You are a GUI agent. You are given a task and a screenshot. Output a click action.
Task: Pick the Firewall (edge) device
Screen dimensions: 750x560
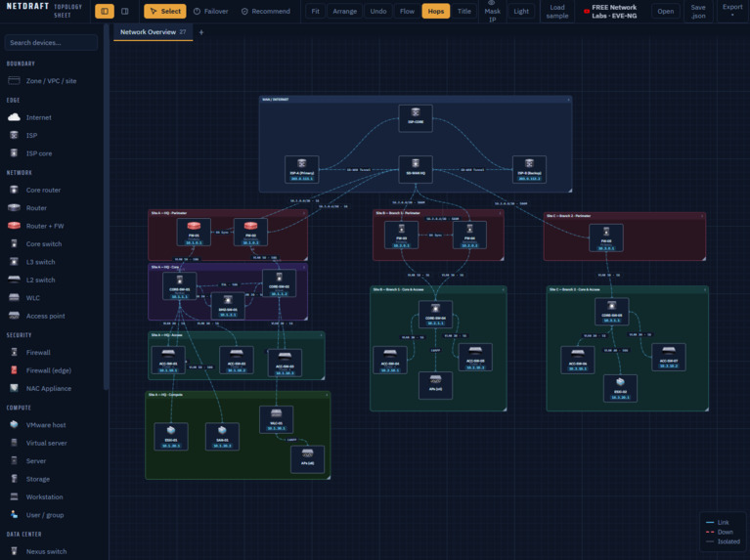coord(52,370)
